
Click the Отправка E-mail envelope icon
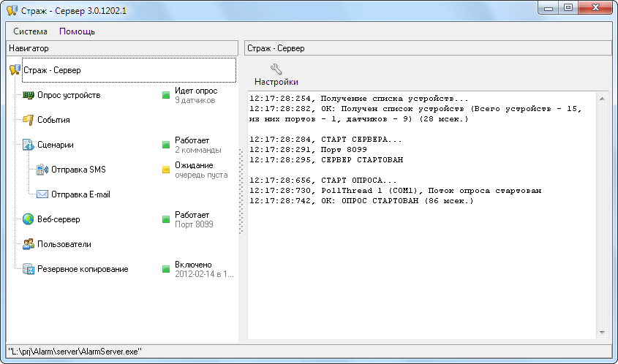pyautogui.click(x=42, y=194)
